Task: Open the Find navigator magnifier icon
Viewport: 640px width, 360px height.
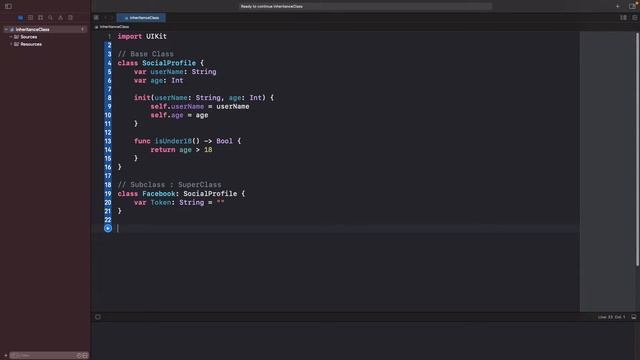Action: pyautogui.click(x=51, y=18)
